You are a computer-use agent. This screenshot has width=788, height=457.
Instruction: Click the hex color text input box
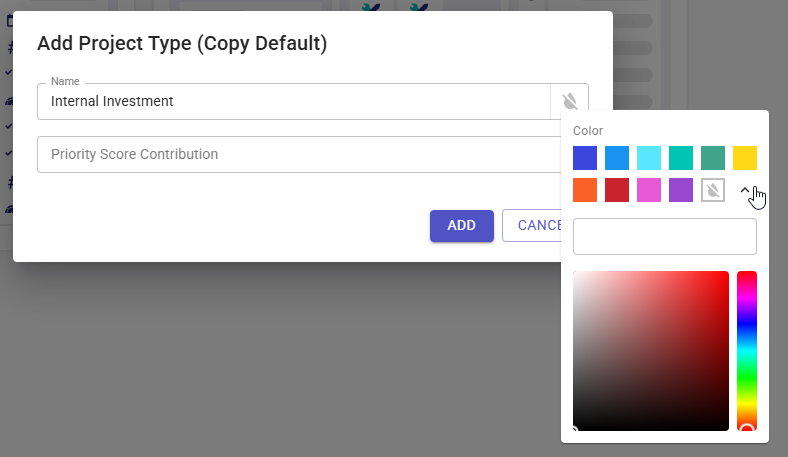pyautogui.click(x=664, y=237)
